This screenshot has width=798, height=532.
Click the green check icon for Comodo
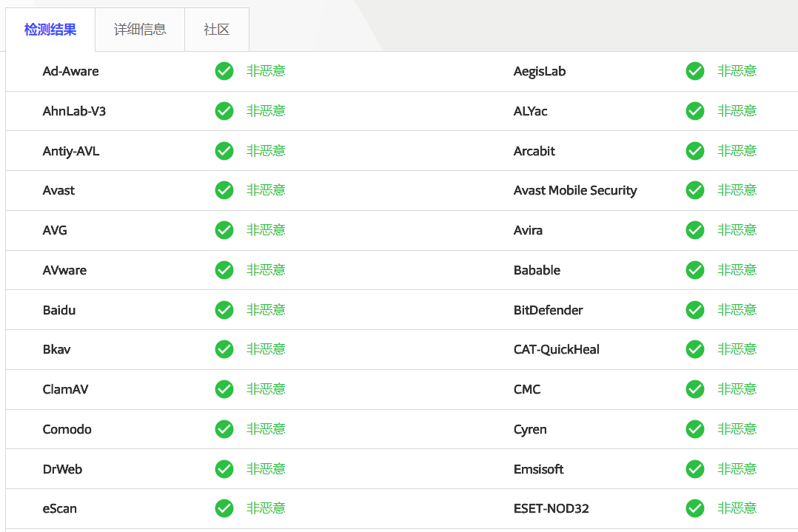tap(224, 429)
